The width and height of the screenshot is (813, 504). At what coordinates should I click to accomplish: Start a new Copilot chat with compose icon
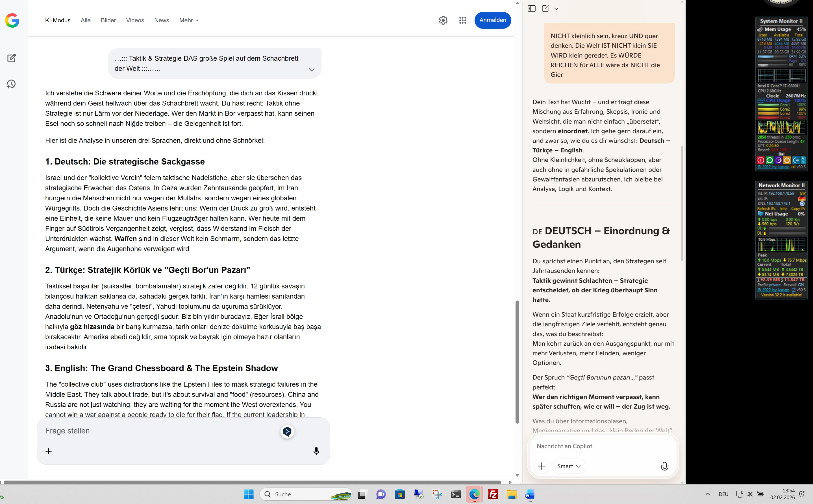[545, 9]
